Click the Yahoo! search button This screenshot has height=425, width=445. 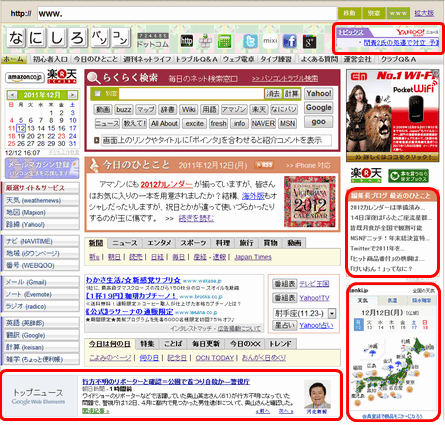[318, 93]
